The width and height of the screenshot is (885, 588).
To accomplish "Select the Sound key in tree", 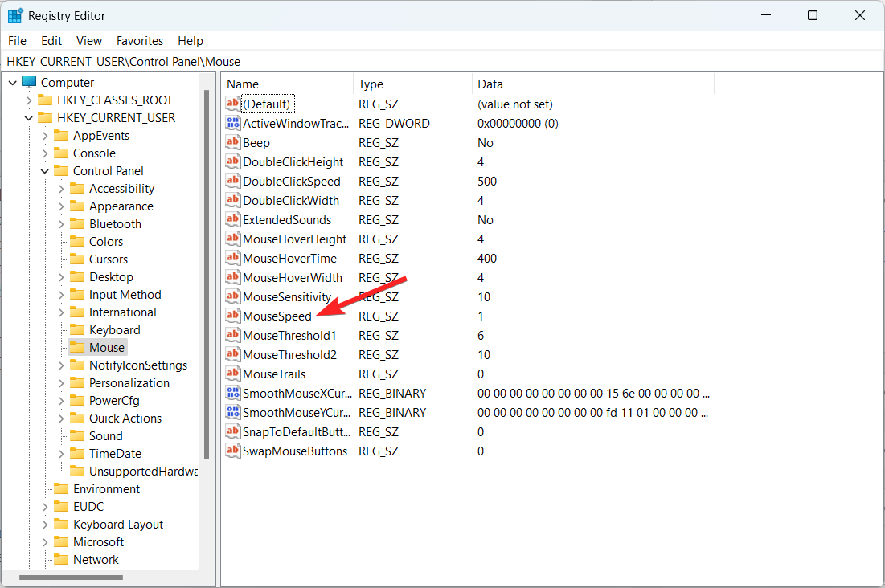I will coord(105,435).
